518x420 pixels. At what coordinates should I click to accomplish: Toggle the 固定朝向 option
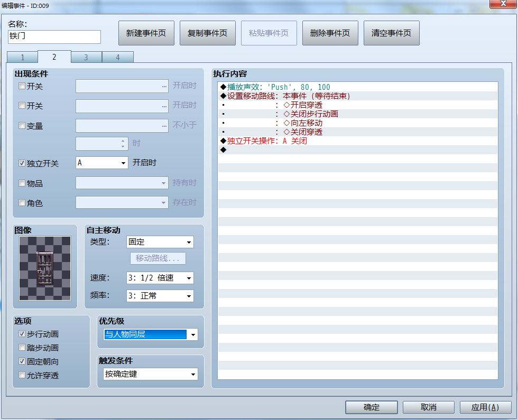[x=22, y=361]
